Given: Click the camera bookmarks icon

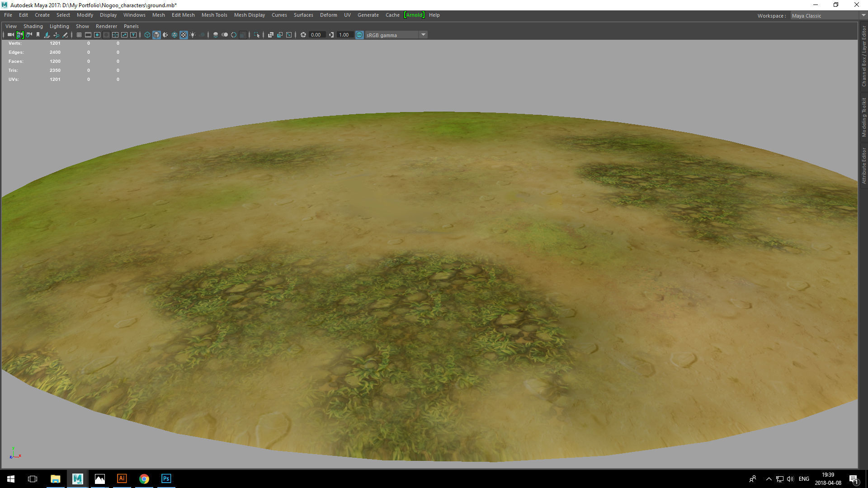Looking at the screenshot, I should click(38, 35).
